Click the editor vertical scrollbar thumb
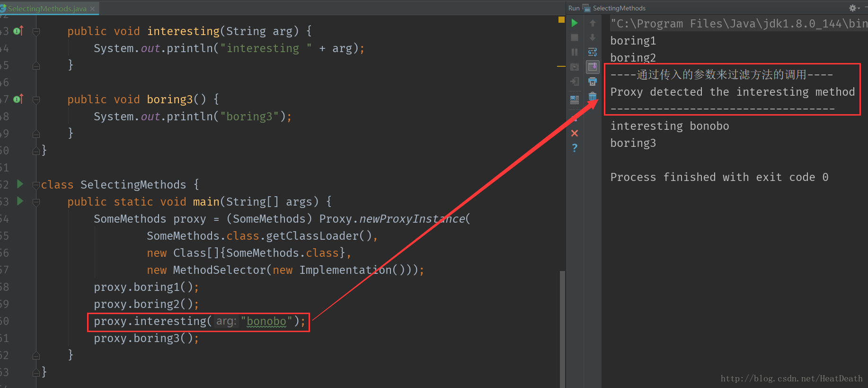 (562, 329)
